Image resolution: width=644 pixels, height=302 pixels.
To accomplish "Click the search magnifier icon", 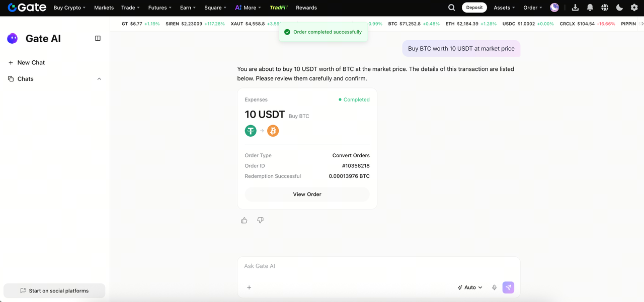I will [451, 8].
